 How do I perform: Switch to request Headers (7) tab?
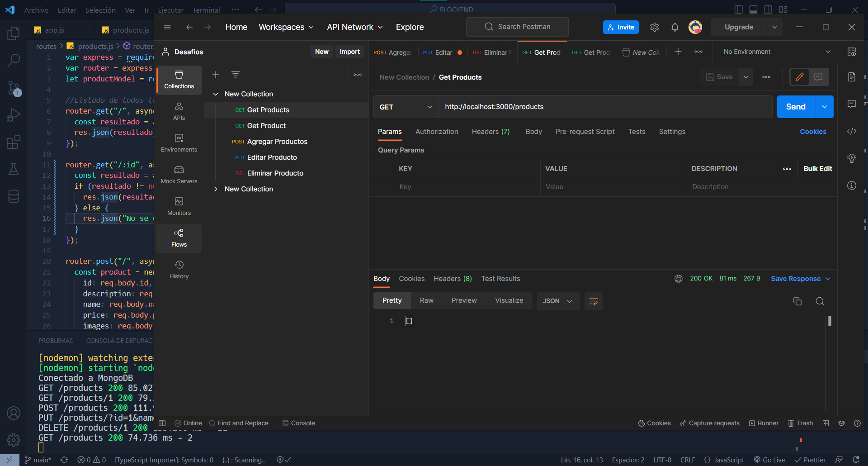click(491, 132)
